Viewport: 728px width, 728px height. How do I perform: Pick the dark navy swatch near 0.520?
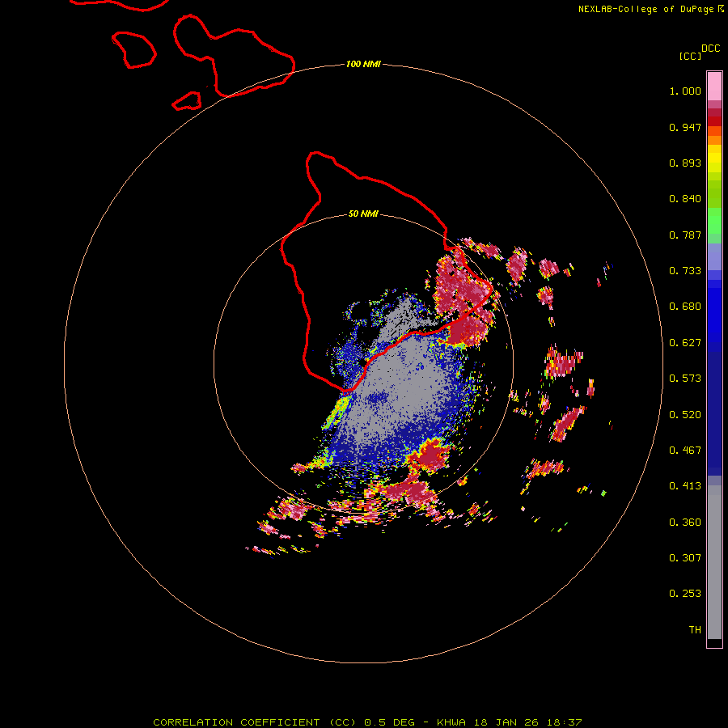(x=714, y=409)
